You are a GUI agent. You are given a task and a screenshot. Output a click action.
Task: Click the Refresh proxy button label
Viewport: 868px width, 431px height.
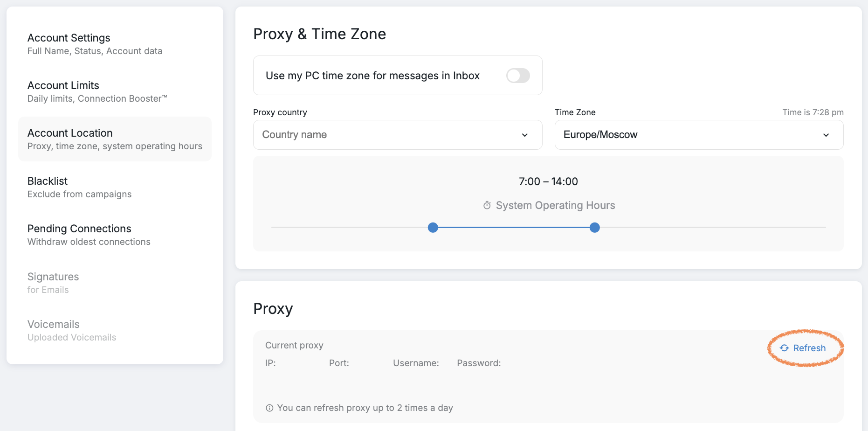(809, 348)
